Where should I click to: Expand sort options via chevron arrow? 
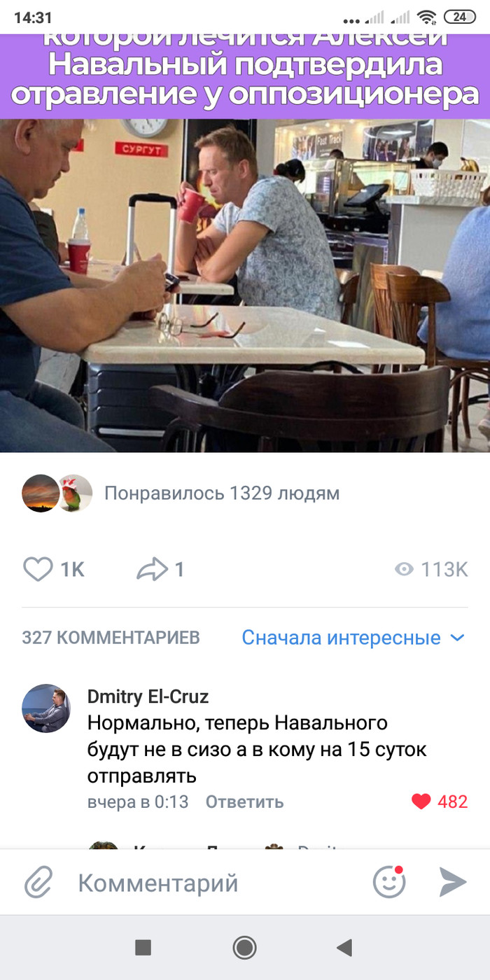pyautogui.click(x=456, y=638)
